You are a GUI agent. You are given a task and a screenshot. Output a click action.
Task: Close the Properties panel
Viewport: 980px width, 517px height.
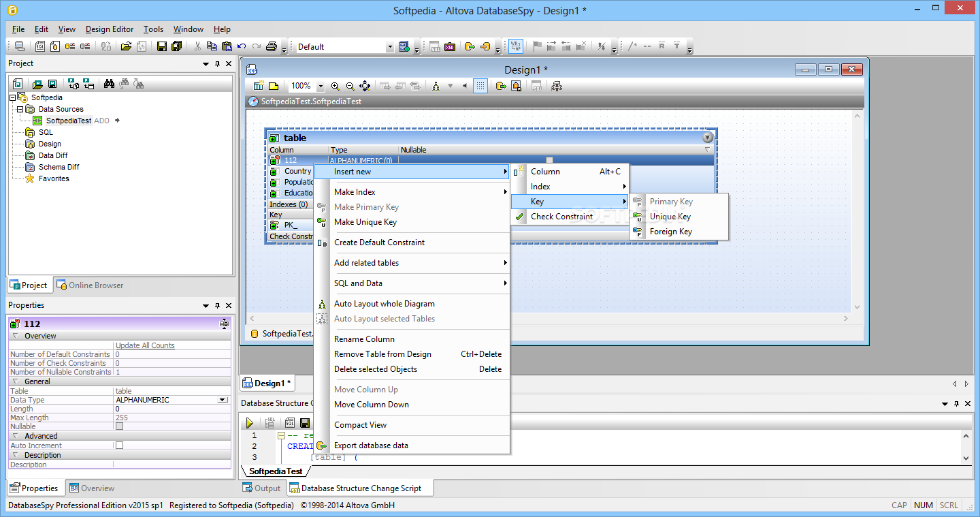(229, 306)
